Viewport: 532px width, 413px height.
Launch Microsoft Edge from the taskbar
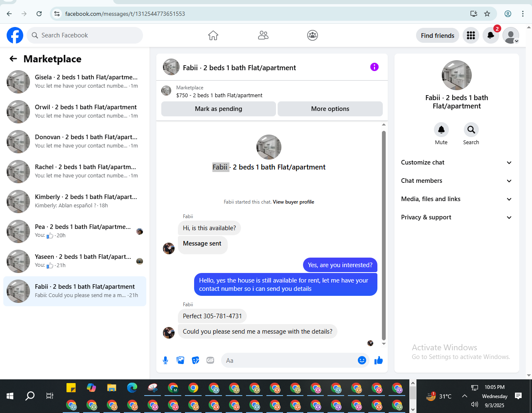[132, 388]
